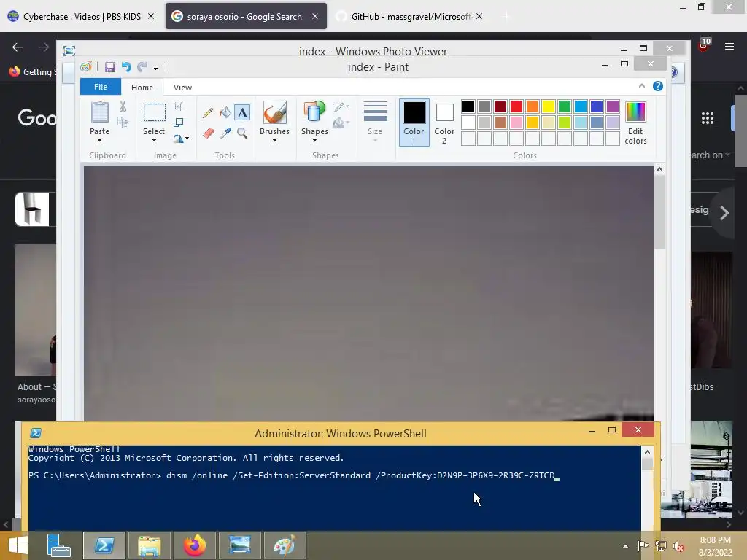
Task: Pick the yellow color swatch
Action: (549, 106)
